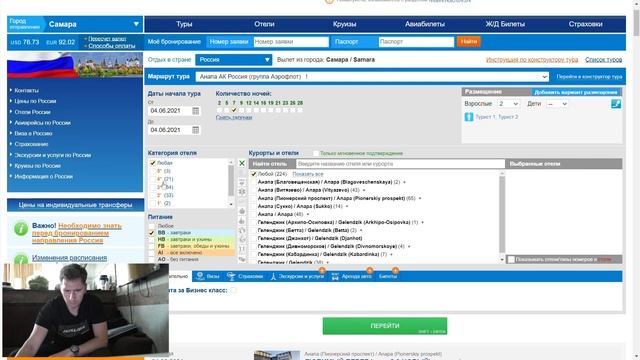Expand the Анапа (Благовещенская) resort row
The image size is (640, 360).
coord(404,182)
